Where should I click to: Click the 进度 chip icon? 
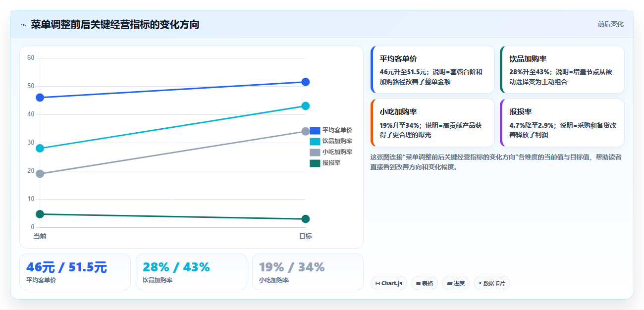coord(449,284)
